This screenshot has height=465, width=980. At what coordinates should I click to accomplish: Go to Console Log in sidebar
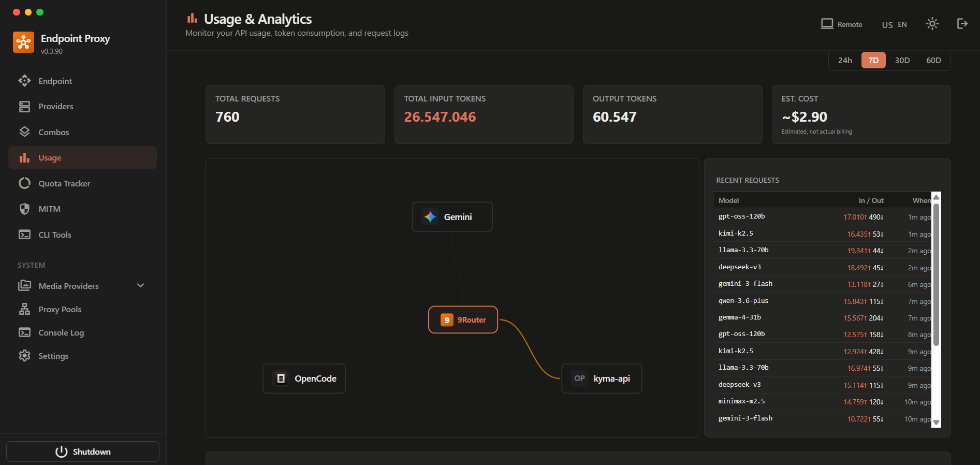61,333
